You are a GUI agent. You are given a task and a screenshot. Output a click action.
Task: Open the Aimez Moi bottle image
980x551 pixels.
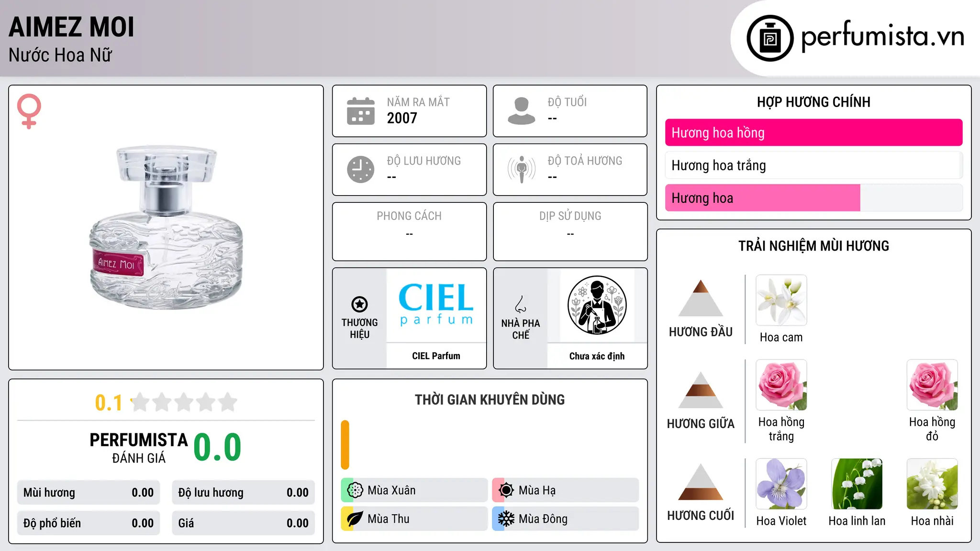[166, 228]
